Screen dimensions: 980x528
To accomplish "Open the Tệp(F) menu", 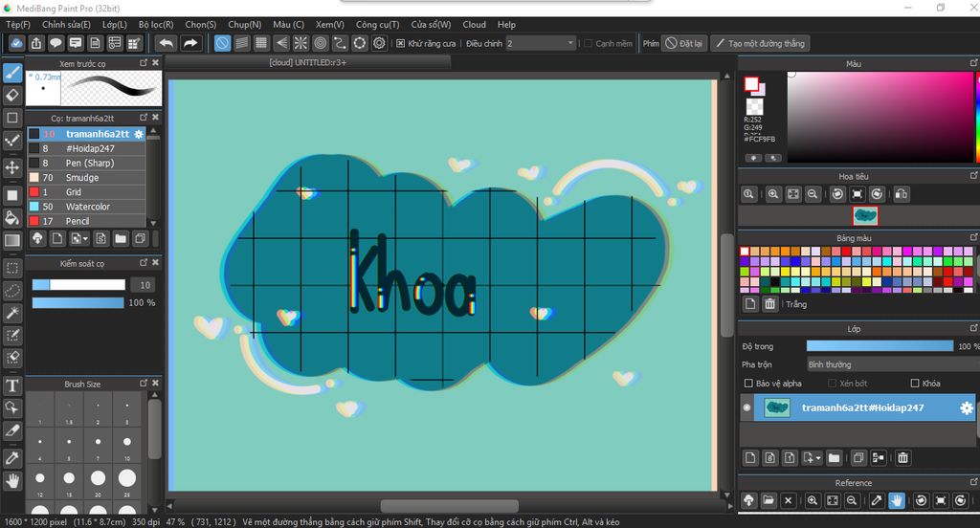I will 18,24.
